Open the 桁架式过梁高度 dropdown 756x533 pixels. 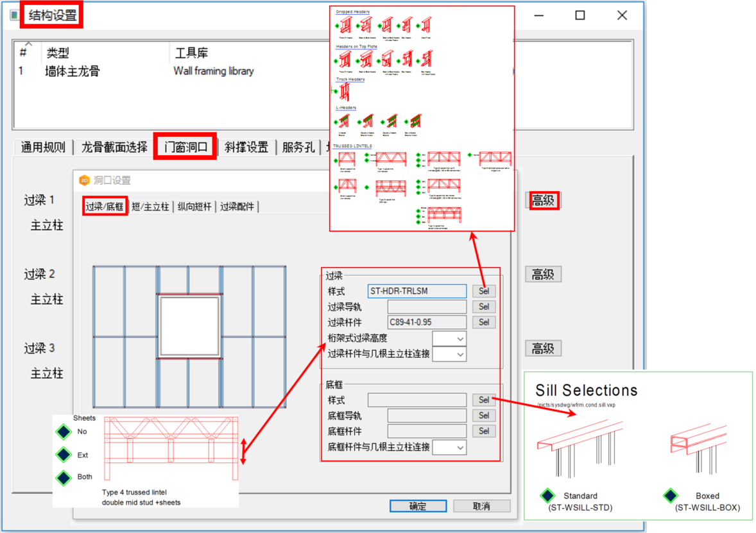tap(449, 339)
